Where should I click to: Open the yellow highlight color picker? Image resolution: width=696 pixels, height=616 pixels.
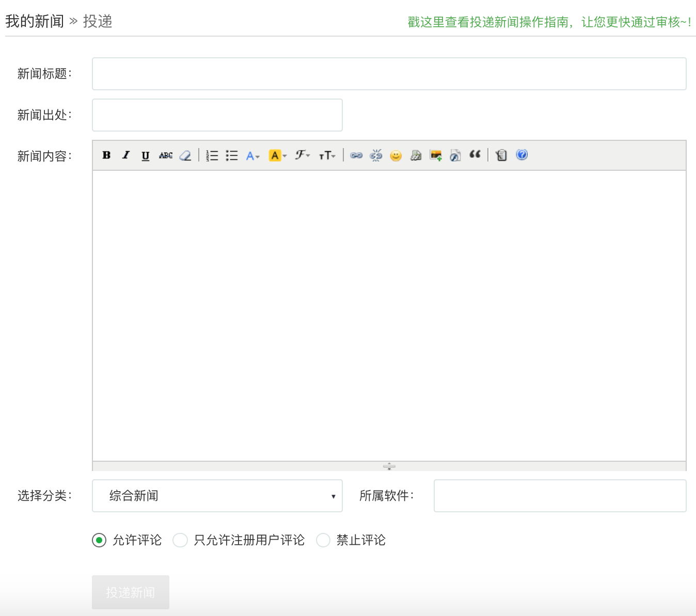coord(278,155)
